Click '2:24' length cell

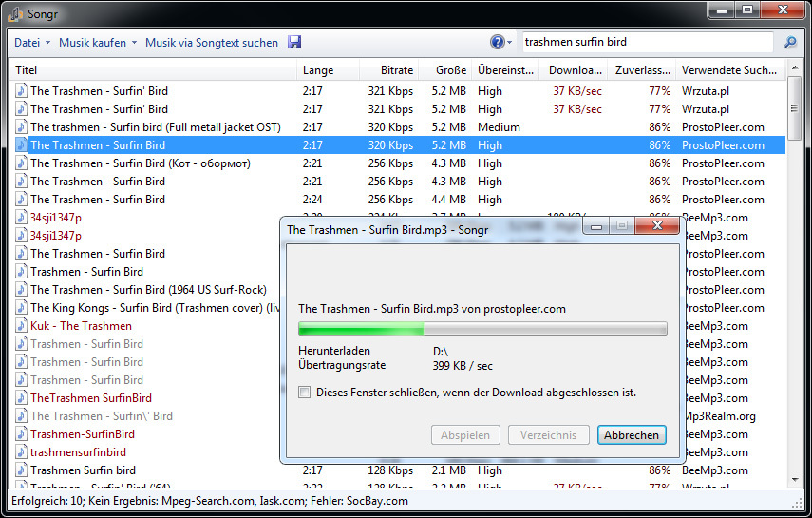[x=312, y=199]
